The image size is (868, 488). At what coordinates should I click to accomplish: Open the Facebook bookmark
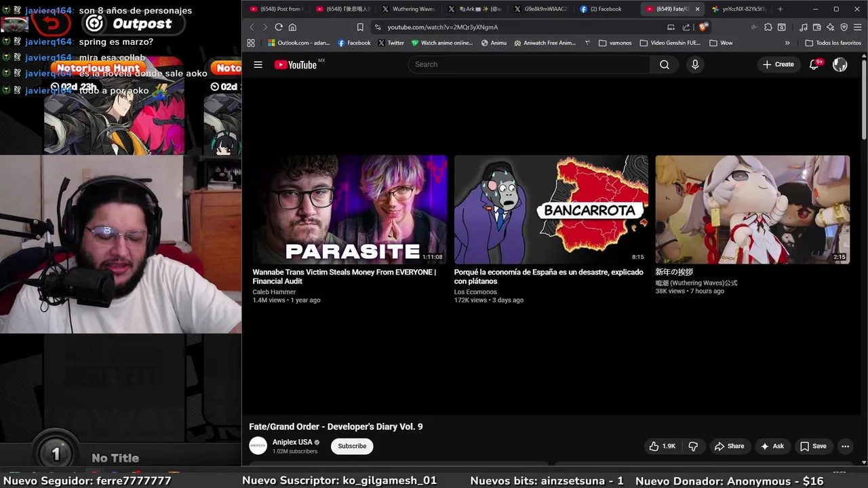tap(354, 43)
